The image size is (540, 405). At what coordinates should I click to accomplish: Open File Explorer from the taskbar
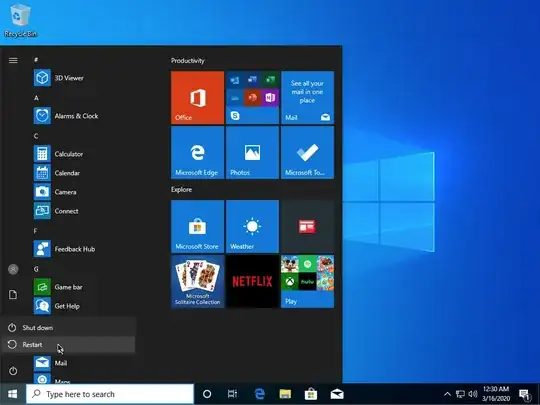click(285, 394)
